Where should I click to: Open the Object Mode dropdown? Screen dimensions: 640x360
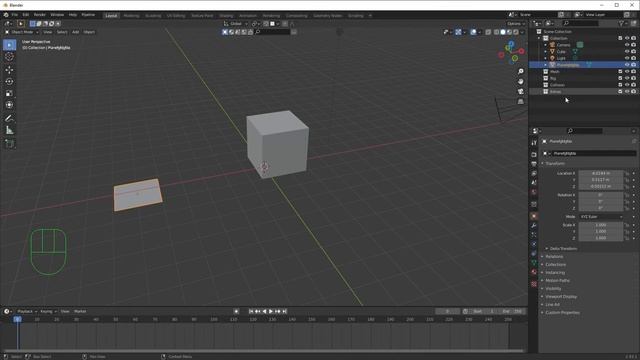tap(22, 32)
